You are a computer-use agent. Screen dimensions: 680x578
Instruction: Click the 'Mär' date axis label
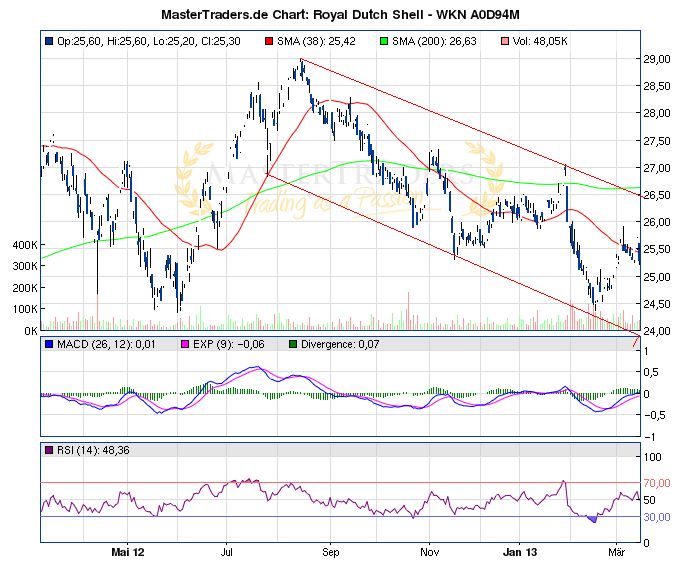coord(618,552)
